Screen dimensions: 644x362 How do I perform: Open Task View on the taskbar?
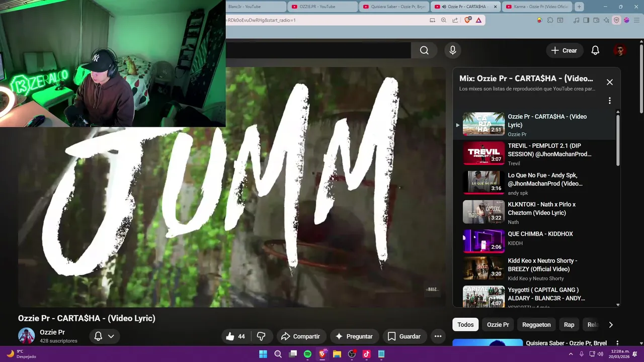(293, 354)
